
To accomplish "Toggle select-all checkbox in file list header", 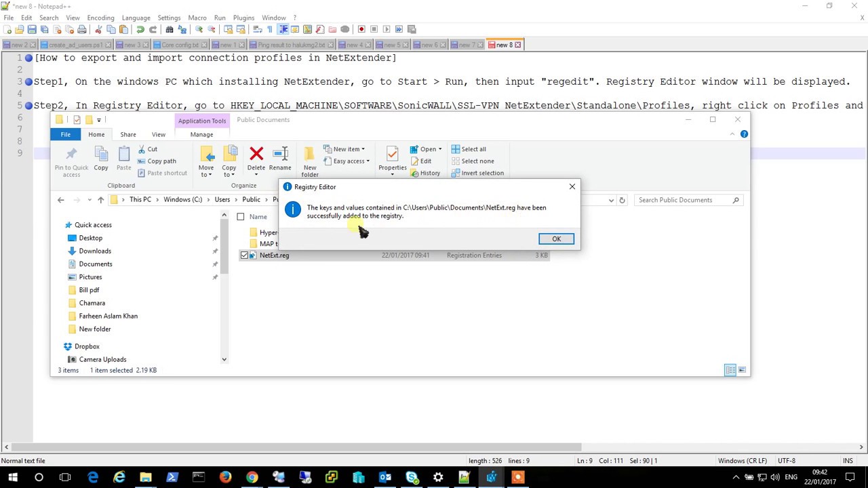I will pos(241,217).
